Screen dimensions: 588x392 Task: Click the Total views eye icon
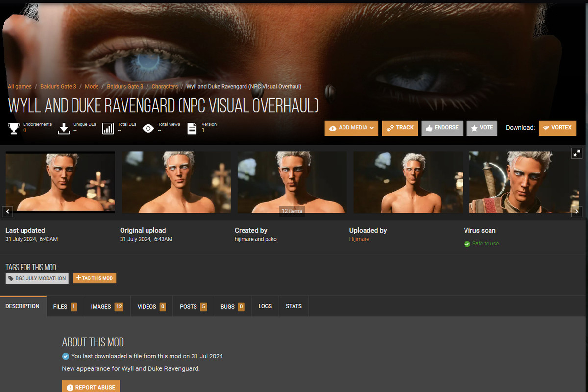(148, 128)
